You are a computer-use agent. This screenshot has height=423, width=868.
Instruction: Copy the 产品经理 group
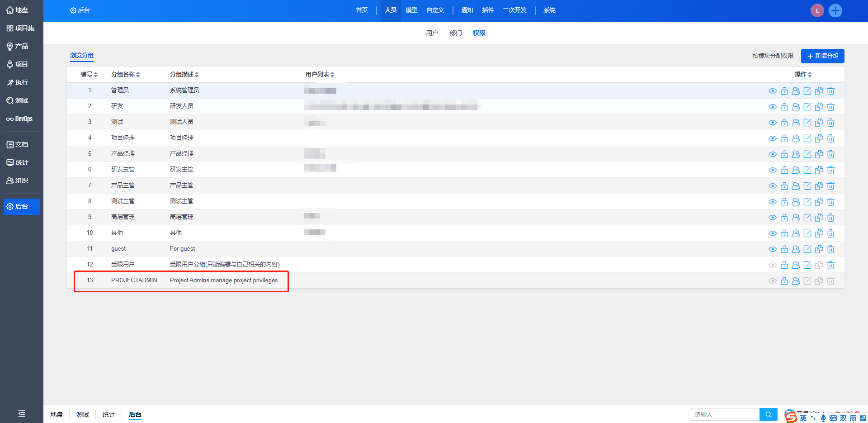(x=819, y=154)
